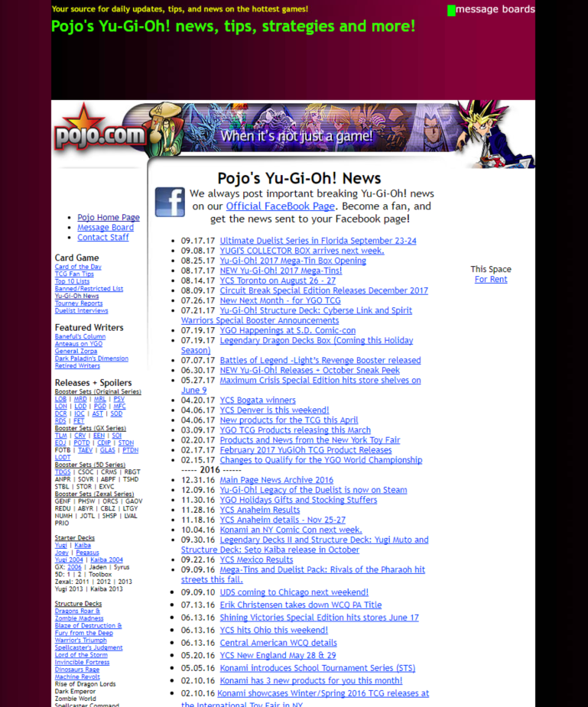Open Tourney Reports
The height and width of the screenshot is (707, 588).
(79, 303)
